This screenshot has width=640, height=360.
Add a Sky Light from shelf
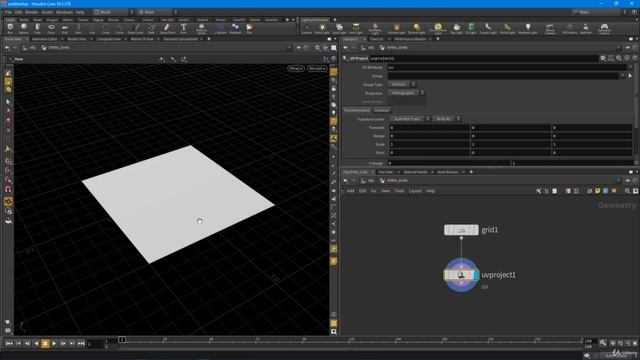[x=456, y=29]
